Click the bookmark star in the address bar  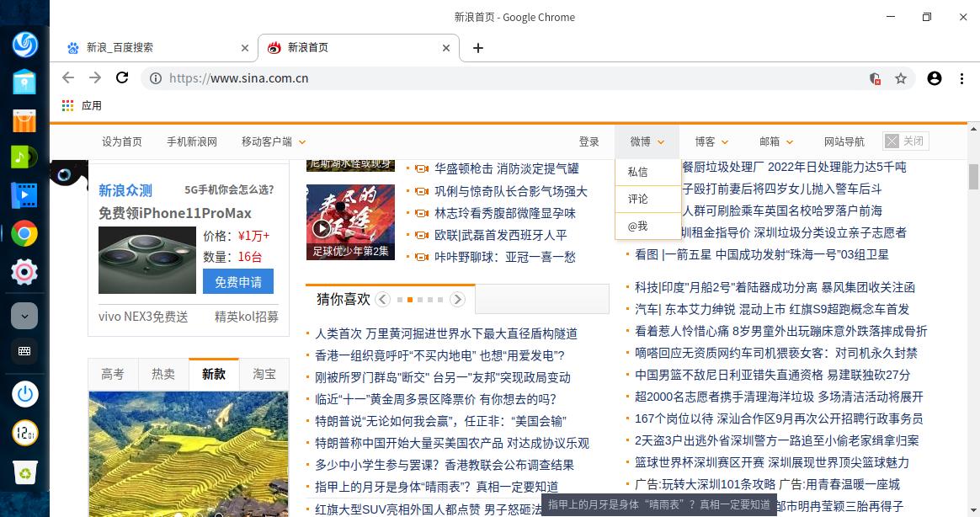(901, 77)
